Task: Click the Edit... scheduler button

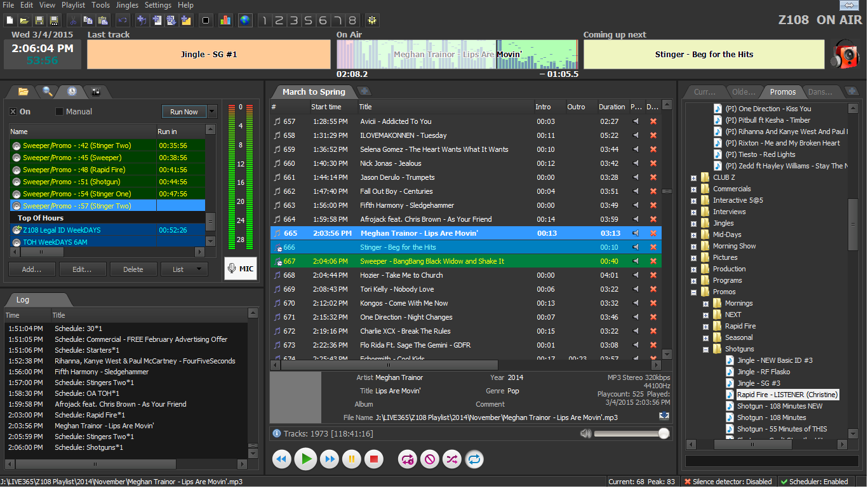Action: [83, 269]
